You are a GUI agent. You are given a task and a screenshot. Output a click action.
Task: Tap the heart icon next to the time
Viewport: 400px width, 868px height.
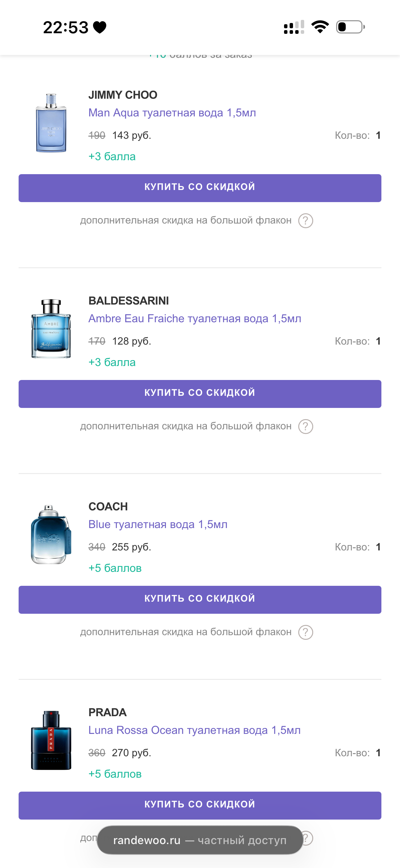click(100, 27)
